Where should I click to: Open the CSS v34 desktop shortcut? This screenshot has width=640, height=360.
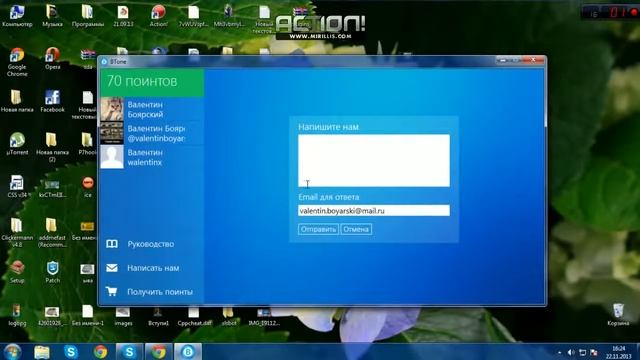17,186
